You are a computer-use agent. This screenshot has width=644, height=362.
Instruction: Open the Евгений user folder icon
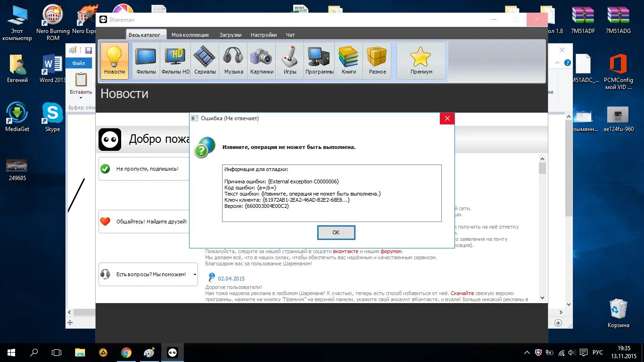point(17,69)
